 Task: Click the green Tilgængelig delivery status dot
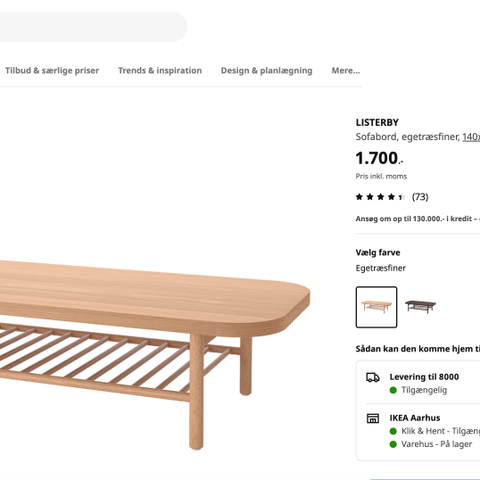click(x=393, y=390)
